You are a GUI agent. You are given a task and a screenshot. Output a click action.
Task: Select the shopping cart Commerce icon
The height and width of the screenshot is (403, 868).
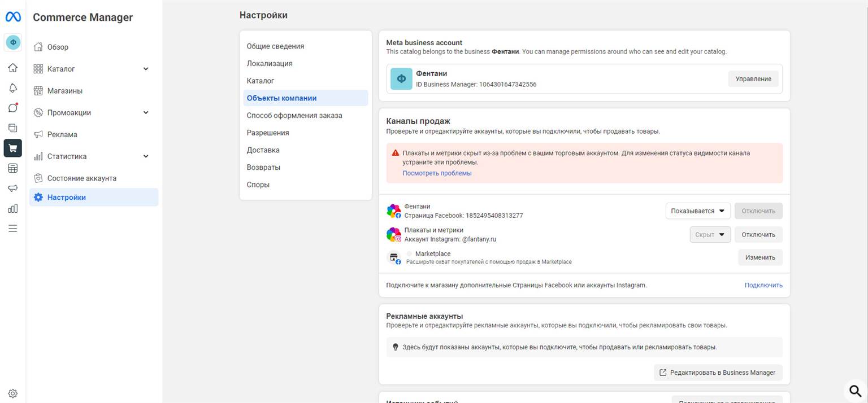point(13,148)
